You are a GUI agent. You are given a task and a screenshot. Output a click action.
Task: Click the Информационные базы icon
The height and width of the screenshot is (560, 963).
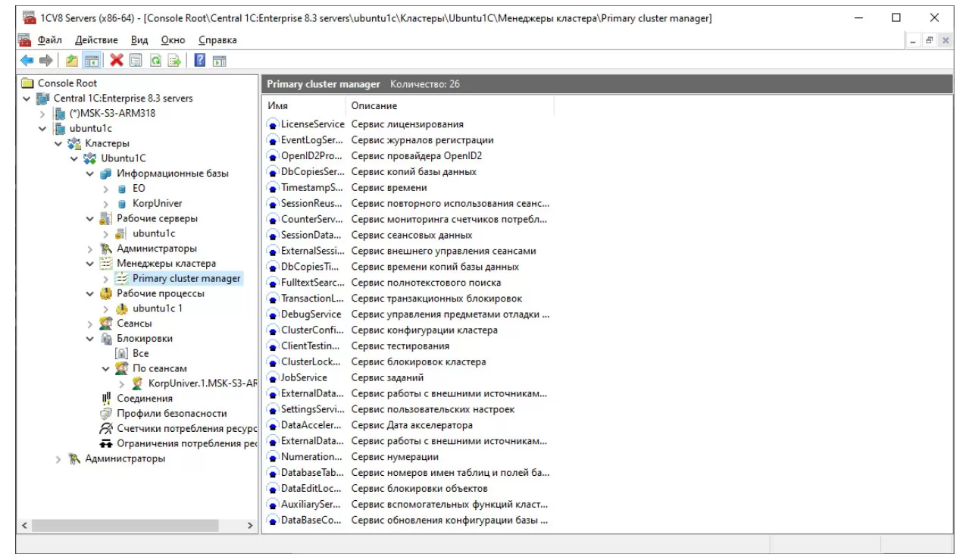pos(106,174)
